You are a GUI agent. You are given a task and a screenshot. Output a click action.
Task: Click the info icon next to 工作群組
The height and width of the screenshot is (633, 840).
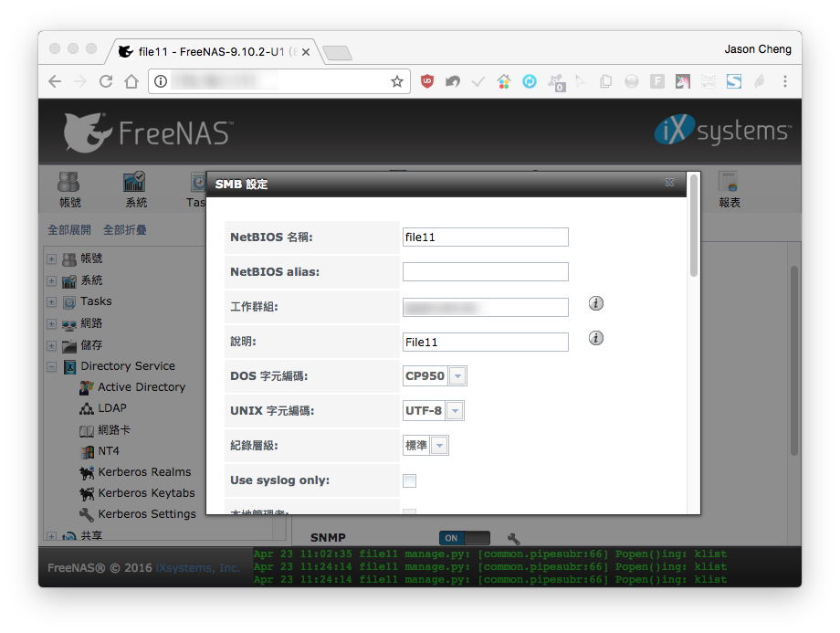[x=595, y=303]
